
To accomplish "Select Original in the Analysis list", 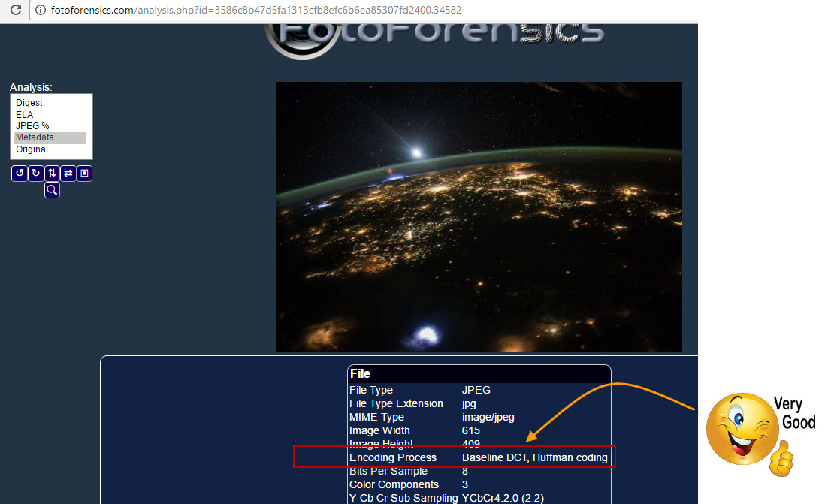I will pyautogui.click(x=32, y=149).
